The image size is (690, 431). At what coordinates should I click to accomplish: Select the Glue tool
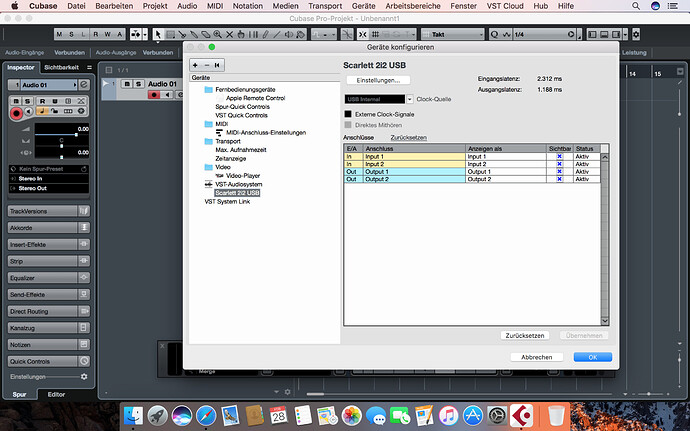point(194,34)
